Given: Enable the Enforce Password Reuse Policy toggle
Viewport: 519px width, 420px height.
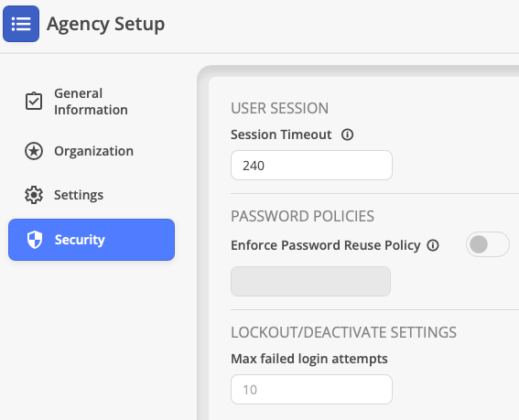Looking at the screenshot, I should 488,244.
